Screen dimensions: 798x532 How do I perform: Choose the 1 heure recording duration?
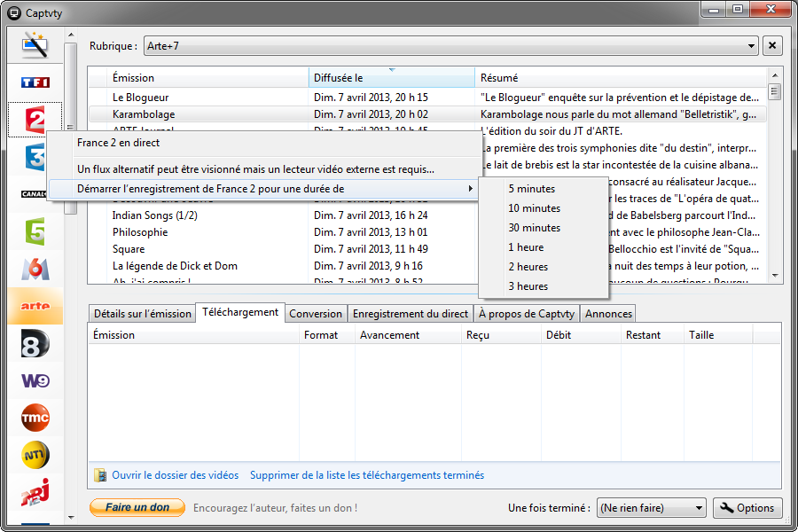pyautogui.click(x=544, y=247)
